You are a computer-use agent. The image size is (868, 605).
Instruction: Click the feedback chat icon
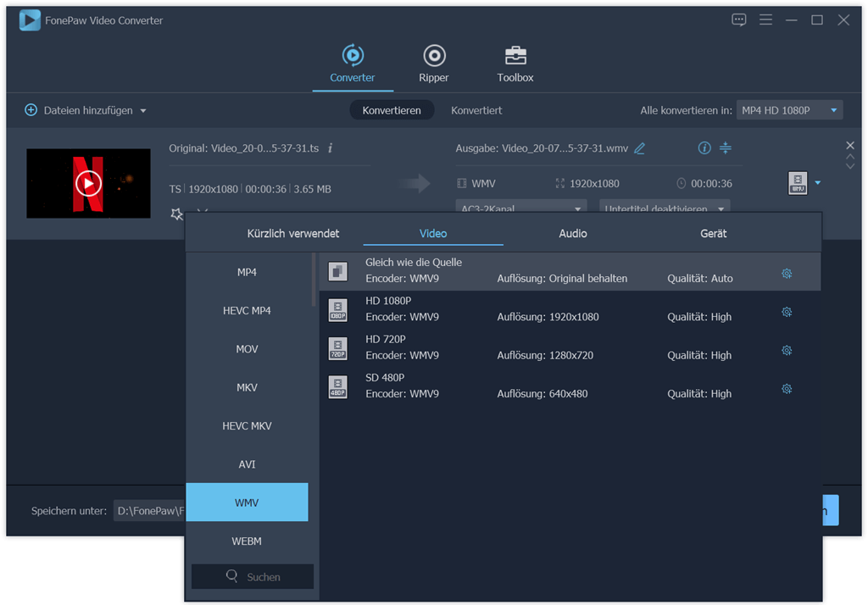click(x=738, y=20)
